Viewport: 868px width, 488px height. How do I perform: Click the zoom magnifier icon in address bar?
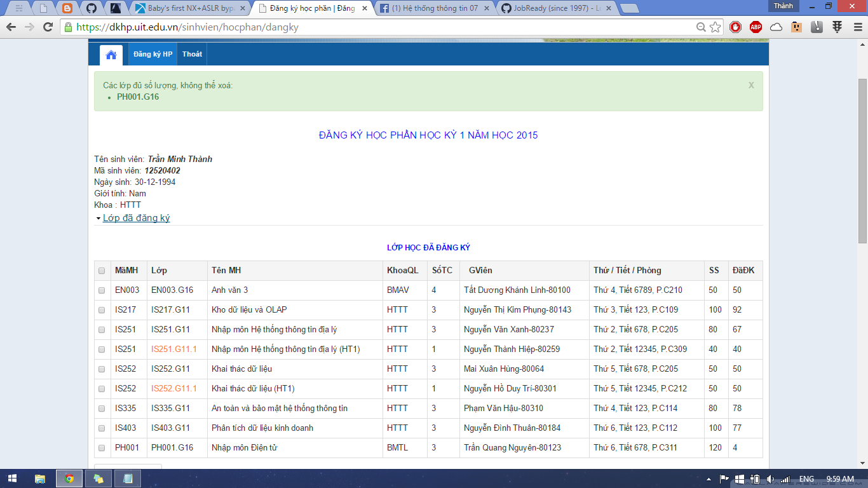click(x=701, y=27)
